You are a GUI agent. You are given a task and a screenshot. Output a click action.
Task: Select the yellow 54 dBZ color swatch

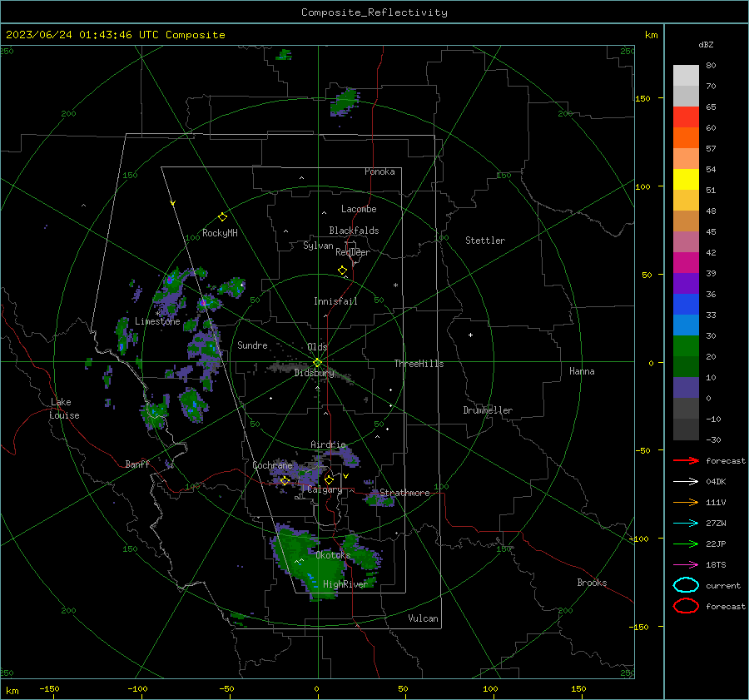(686, 179)
